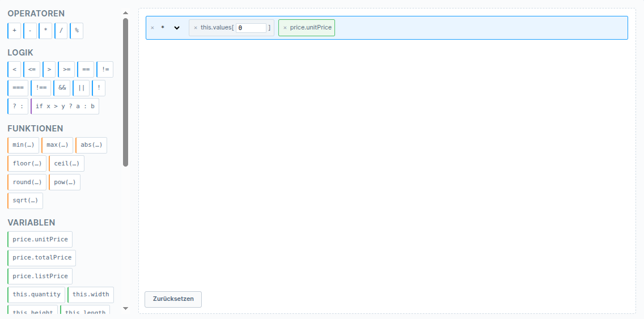Remove the multiplication expression block

152,28
